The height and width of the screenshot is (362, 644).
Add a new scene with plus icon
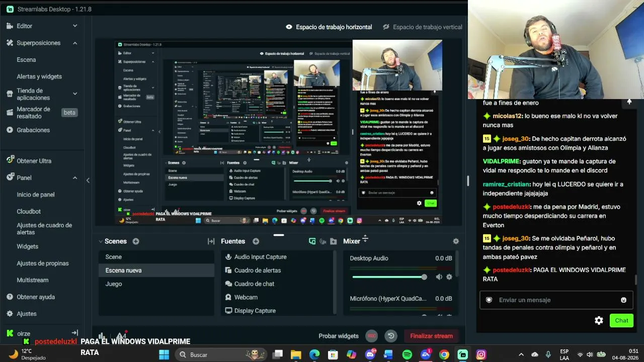(x=136, y=241)
